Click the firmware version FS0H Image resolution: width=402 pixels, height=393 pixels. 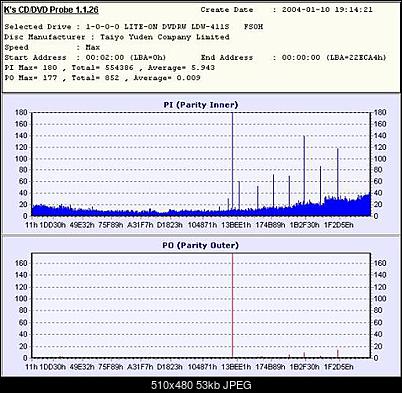tap(253, 27)
